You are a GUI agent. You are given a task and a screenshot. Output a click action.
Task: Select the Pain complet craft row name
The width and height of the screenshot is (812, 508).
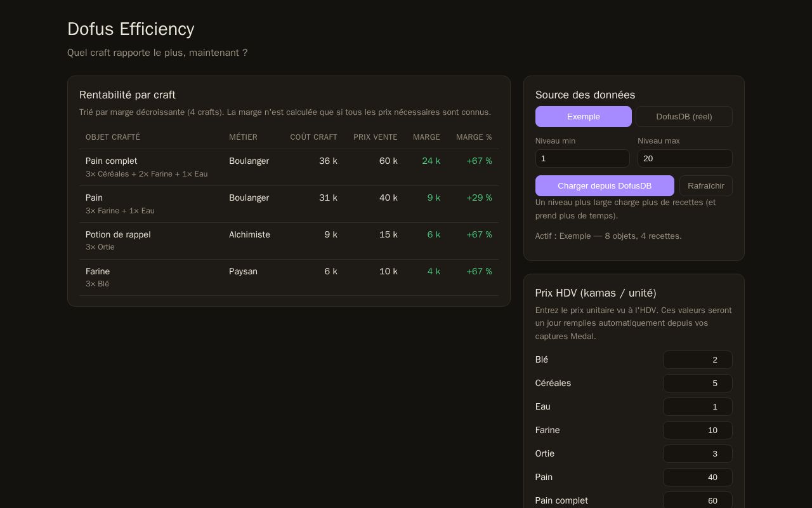(x=111, y=161)
